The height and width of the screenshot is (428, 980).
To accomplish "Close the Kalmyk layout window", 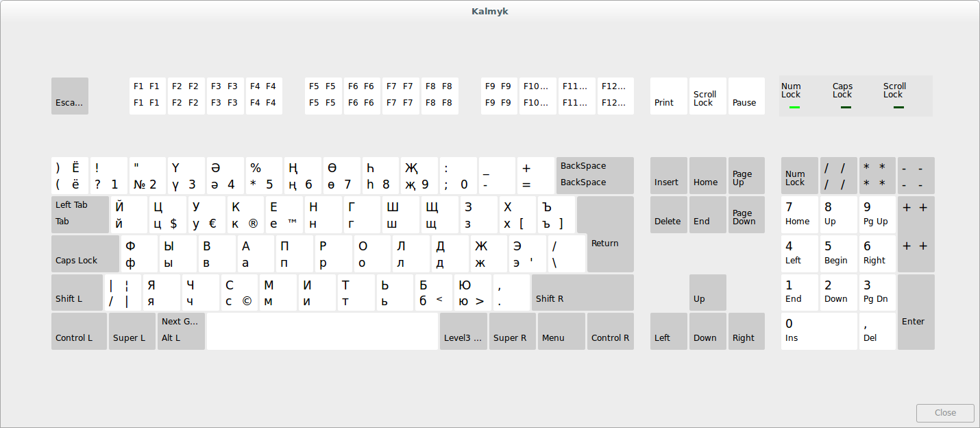I will [945, 413].
